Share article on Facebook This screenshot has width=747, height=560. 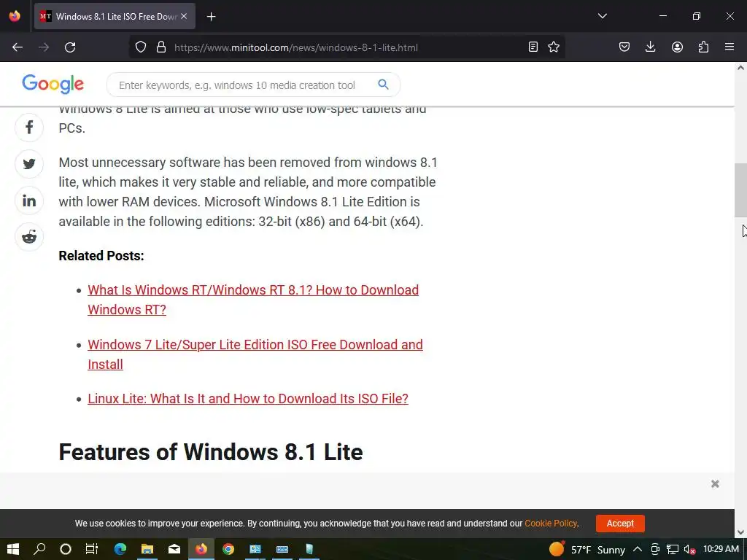coord(29,127)
